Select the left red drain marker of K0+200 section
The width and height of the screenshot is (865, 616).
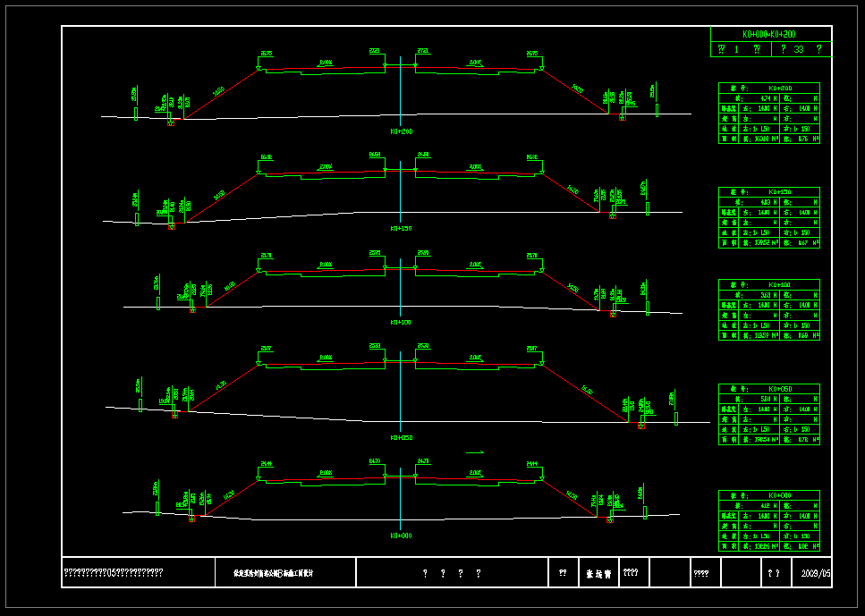tap(171, 122)
